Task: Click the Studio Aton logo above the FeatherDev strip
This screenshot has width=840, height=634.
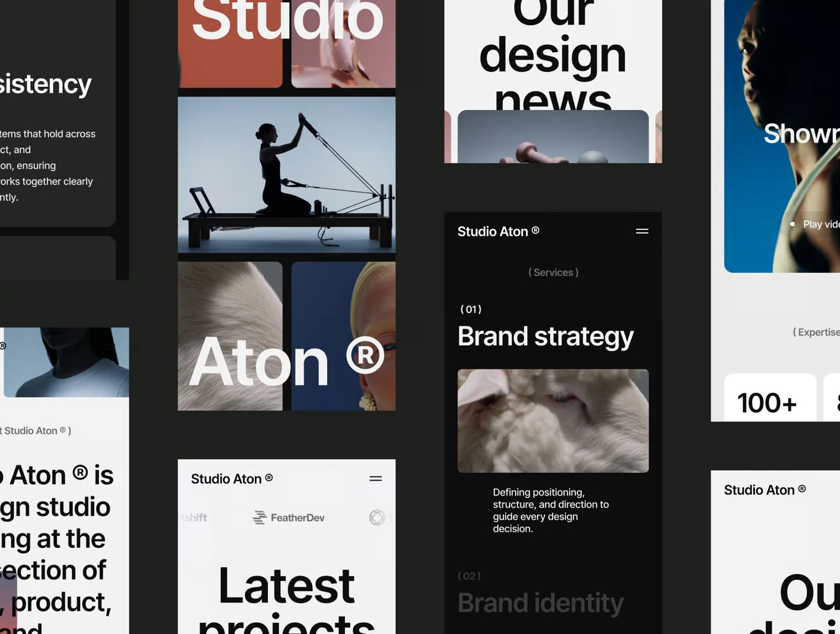Action: click(232, 479)
